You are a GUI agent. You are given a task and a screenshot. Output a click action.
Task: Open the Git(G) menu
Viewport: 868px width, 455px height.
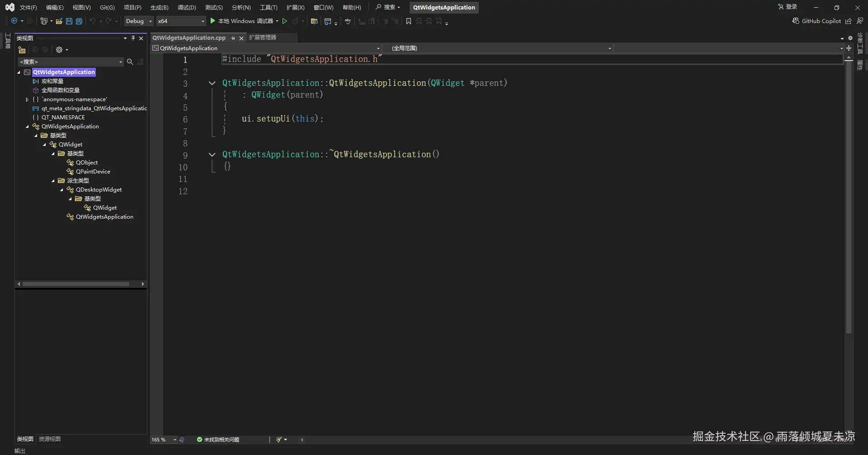tap(107, 8)
